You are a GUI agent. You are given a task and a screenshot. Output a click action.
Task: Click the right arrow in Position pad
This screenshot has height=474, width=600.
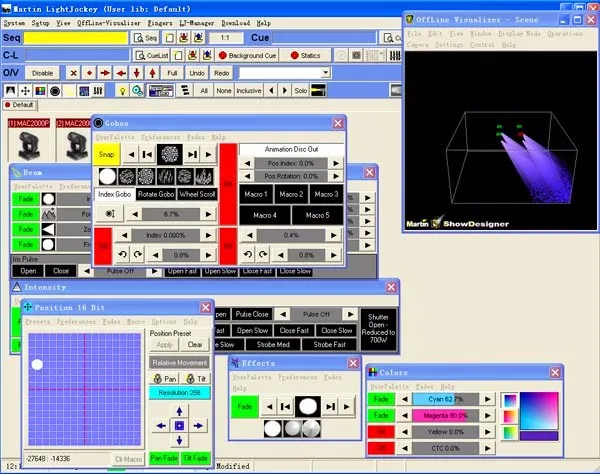[198, 425]
